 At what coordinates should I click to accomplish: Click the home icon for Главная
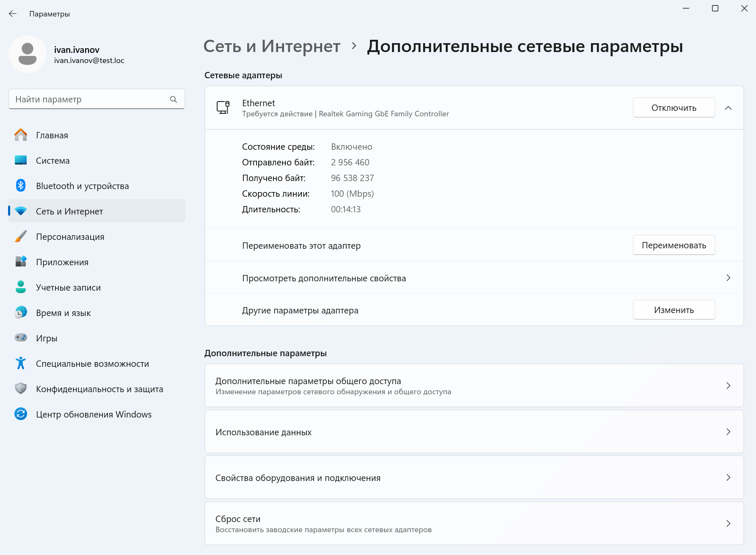point(20,135)
